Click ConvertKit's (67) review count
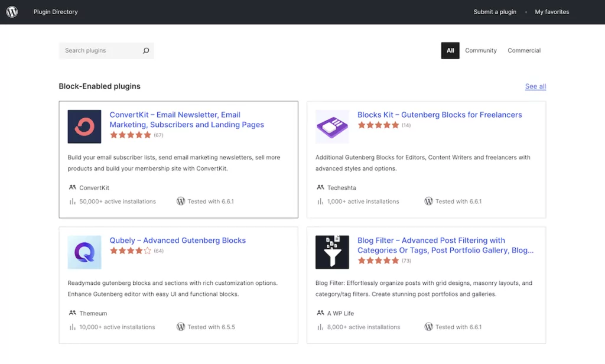This screenshot has height=364, width=605. (158, 135)
